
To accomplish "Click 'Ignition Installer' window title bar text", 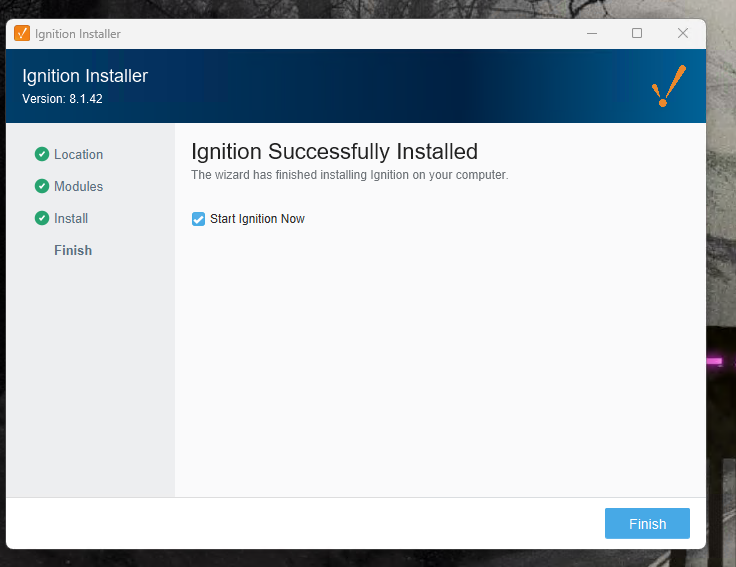I will (x=78, y=34).
